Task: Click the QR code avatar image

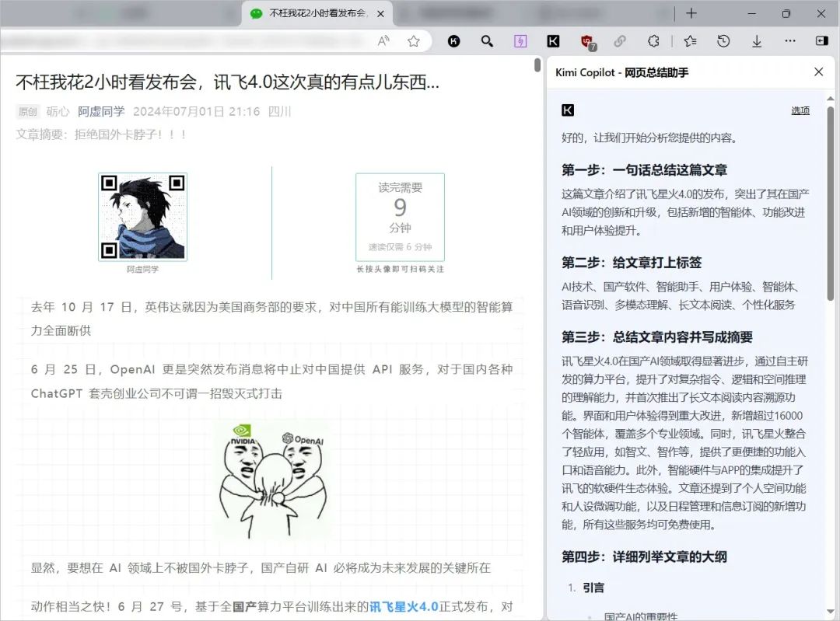Action: [142, 217]
